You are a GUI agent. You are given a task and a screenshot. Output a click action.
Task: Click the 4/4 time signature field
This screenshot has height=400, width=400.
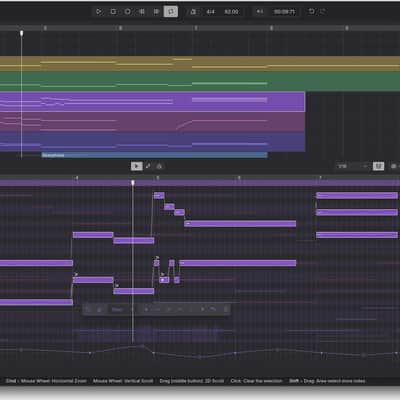pyautogui.click(x=210, y=12)
